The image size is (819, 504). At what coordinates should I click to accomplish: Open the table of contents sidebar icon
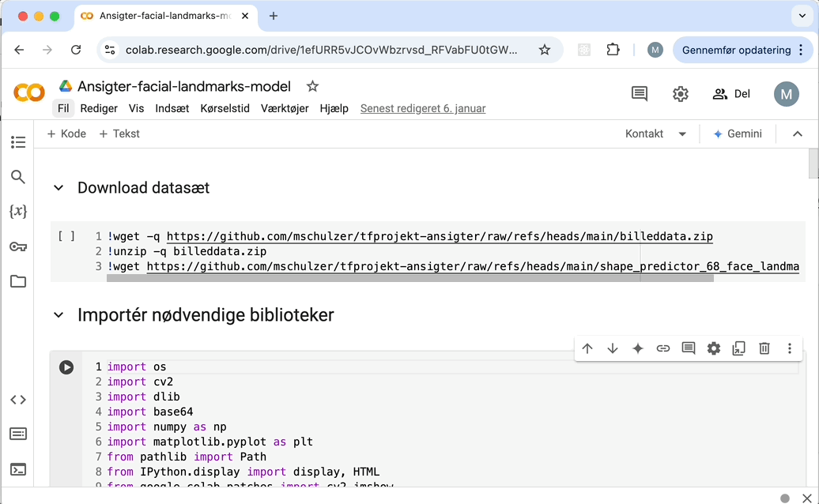pyautogui.click(x=18, y=142)
